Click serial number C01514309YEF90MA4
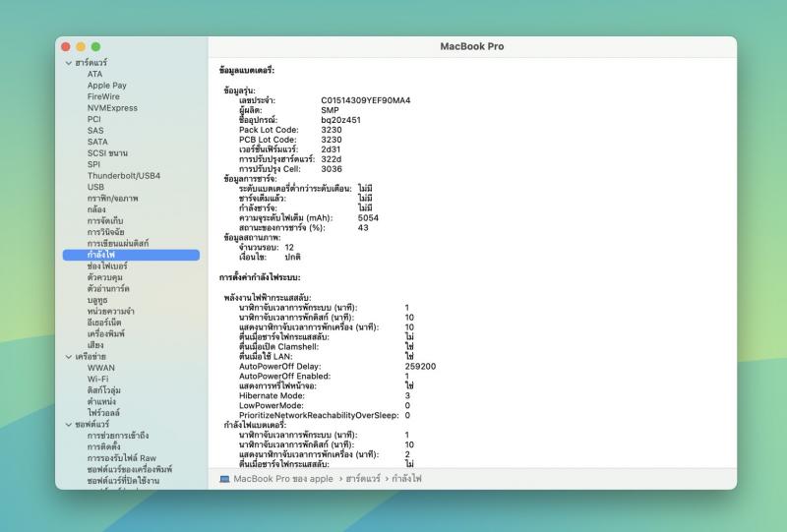787x532 pixels. [365, 100]
